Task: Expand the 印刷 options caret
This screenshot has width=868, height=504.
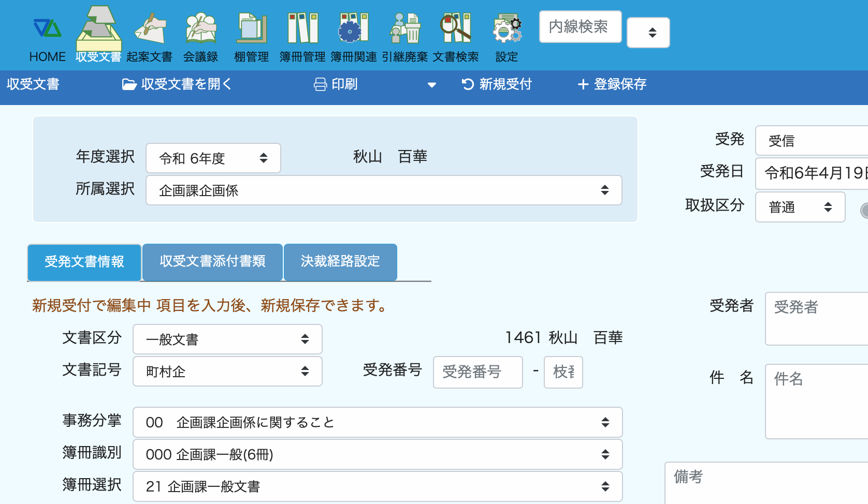Action: point(431,85)
